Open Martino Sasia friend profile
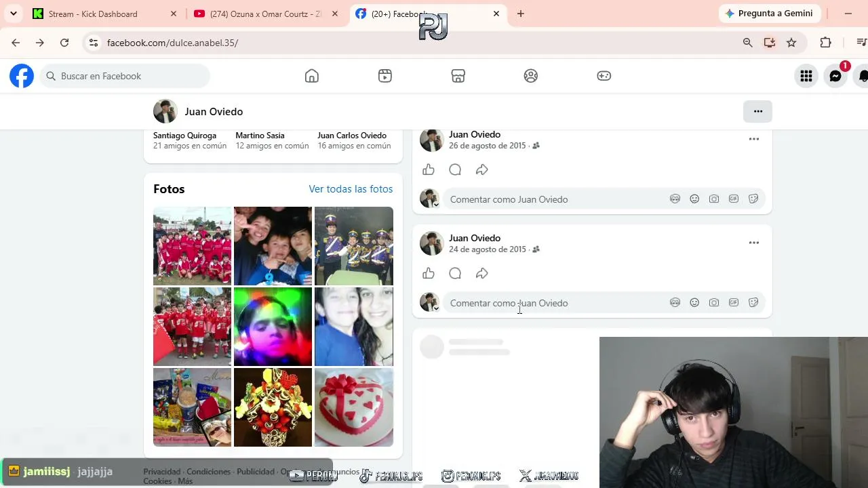The width and height of the screenshot is (868, 488). click(260, 136)
